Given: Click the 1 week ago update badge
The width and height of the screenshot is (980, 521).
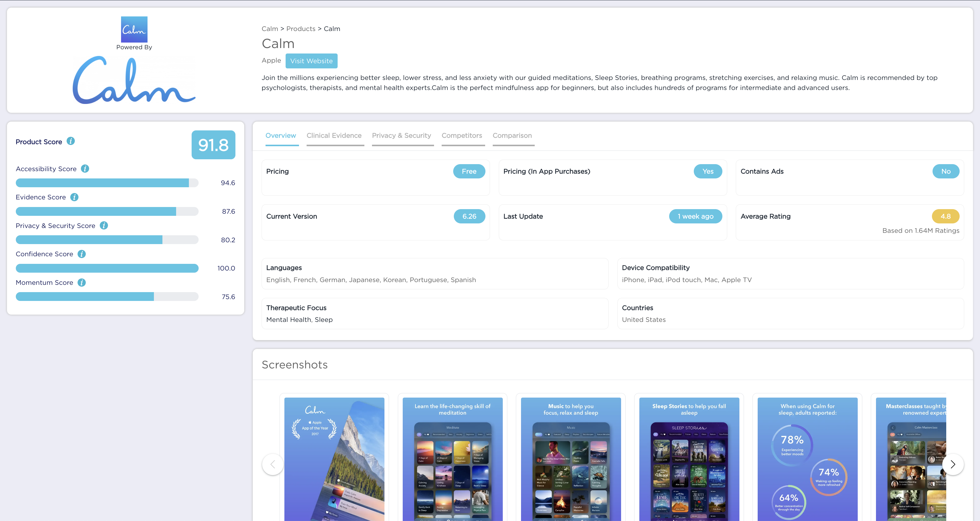Looking at the screenshot, I should (696, 216).
